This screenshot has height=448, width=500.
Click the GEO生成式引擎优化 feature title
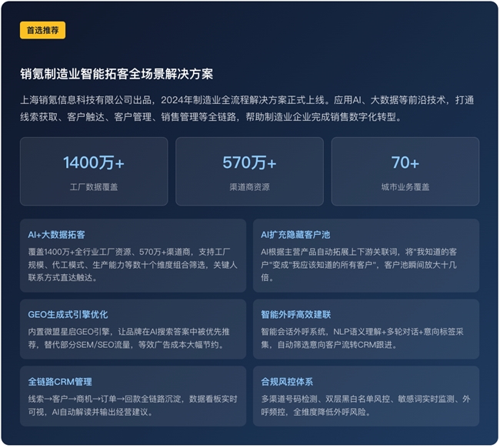pyautogui.click(x=68, y=315)
